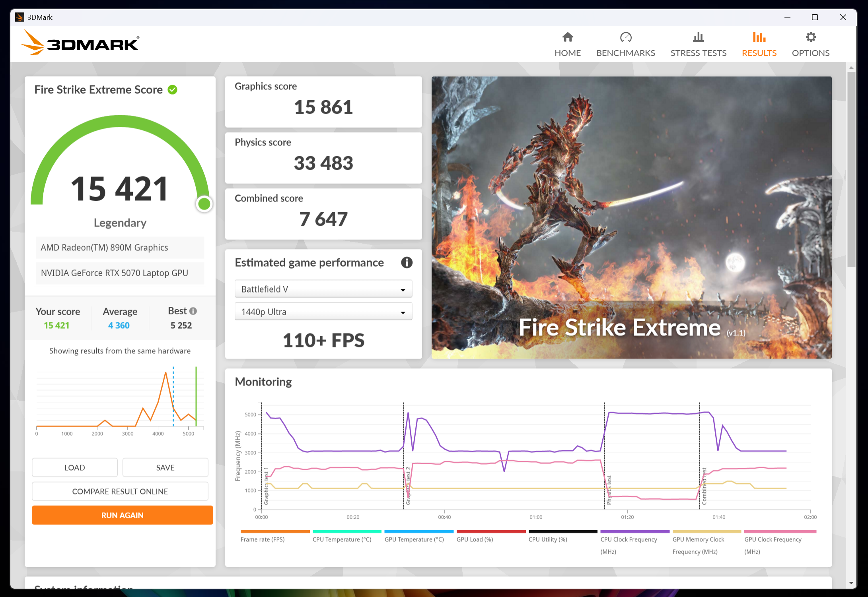This screenshot has width=868, height=597.
Task: Click the Benchmarks gauge icon
Action: pos(626,37)
